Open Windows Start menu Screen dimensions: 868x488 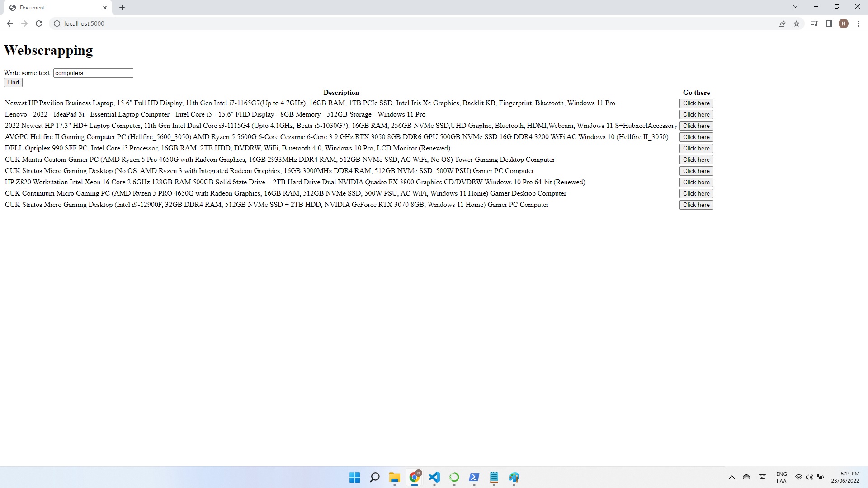click(x=354, y=477)
